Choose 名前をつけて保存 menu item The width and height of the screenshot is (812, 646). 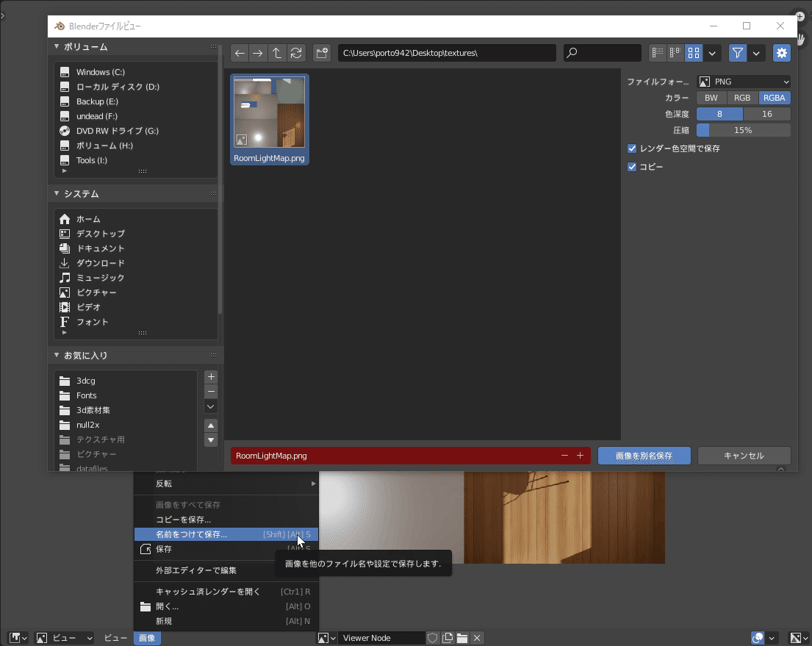click(226, 534)
